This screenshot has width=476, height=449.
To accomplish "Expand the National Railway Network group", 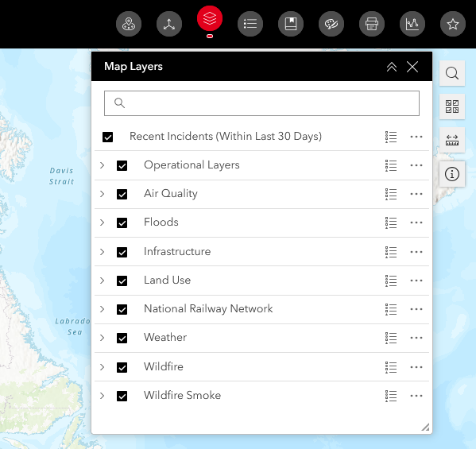I will [102, 309].
